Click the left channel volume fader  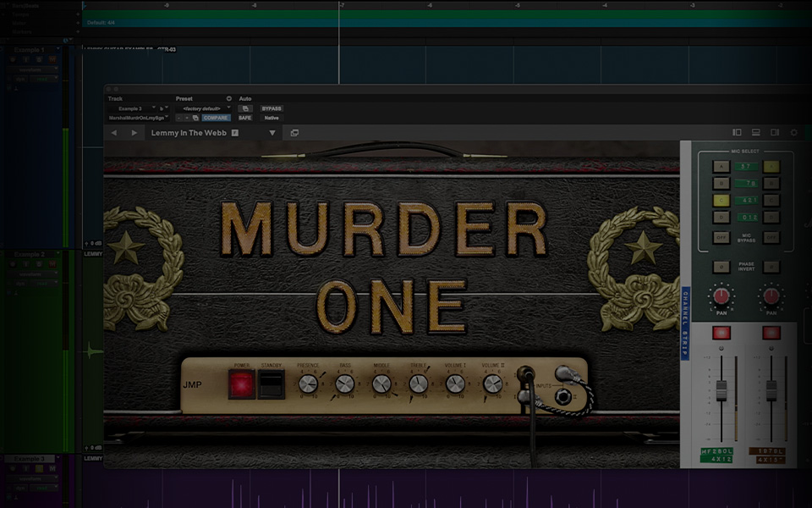click(721, 390)
